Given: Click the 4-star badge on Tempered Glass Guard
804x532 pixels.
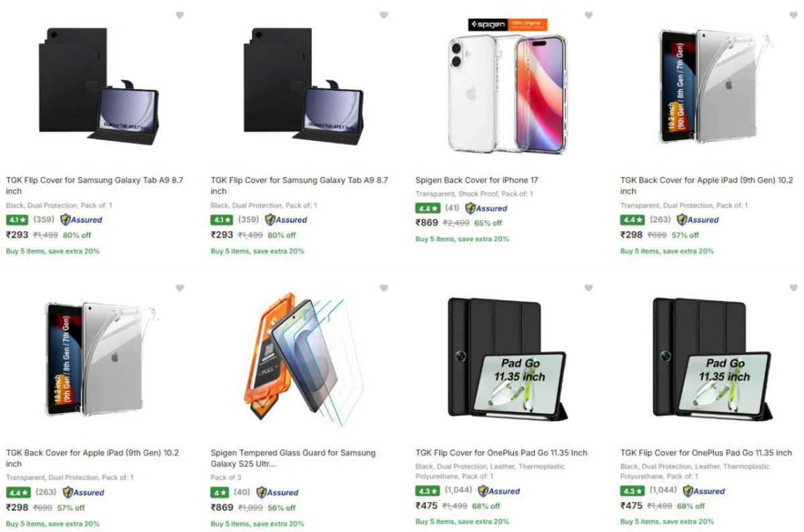Looking at the screenshot, I should point(220,492).
